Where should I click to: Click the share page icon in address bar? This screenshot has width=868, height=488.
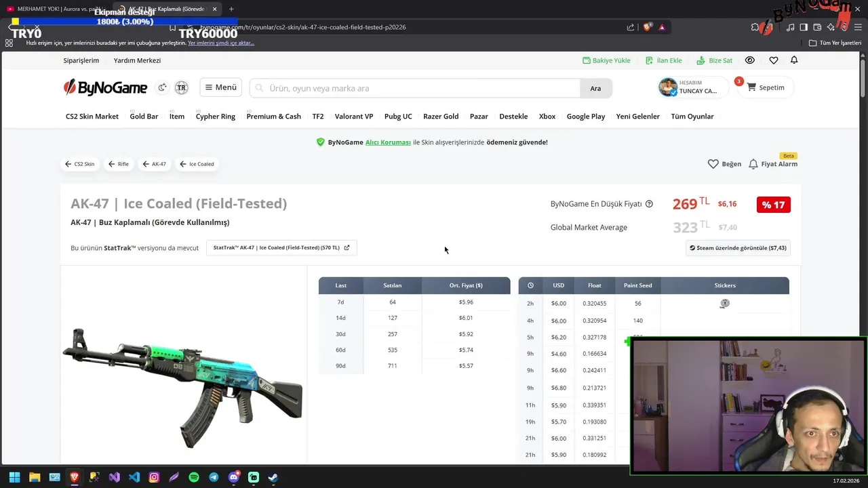631,27
